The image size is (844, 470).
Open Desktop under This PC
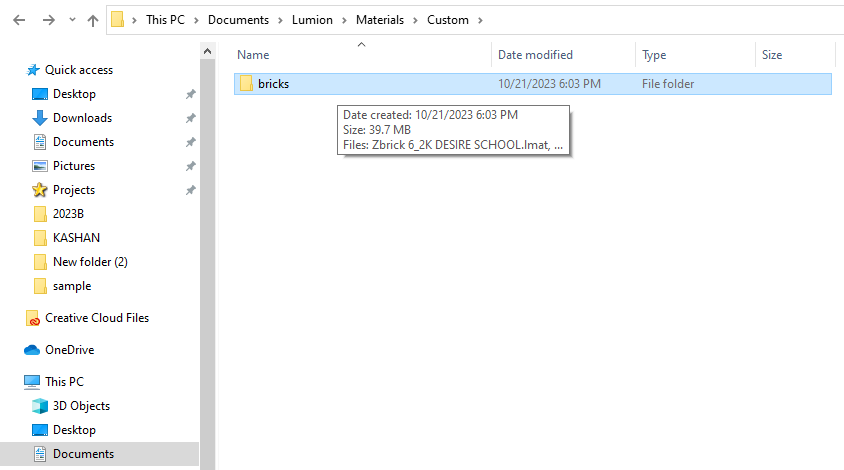click(x=74, y=430)
